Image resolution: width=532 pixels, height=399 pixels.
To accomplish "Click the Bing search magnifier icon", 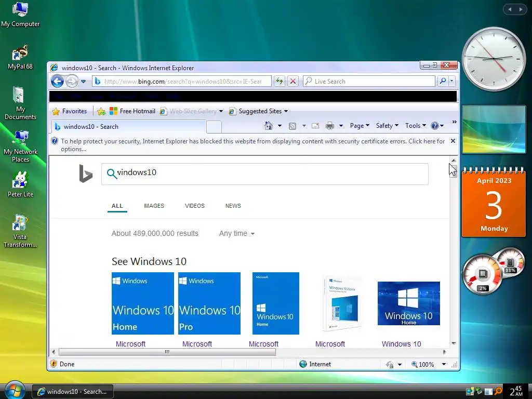I will pos(112,174).
